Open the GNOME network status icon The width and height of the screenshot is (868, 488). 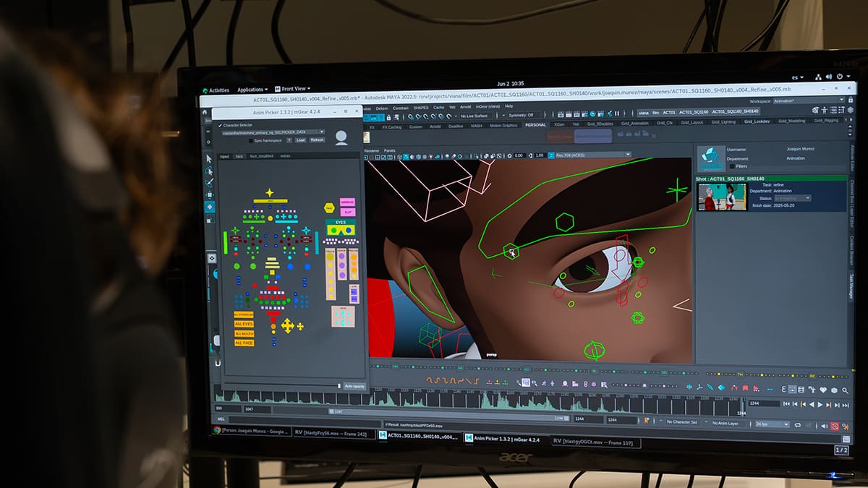(818, 77)
